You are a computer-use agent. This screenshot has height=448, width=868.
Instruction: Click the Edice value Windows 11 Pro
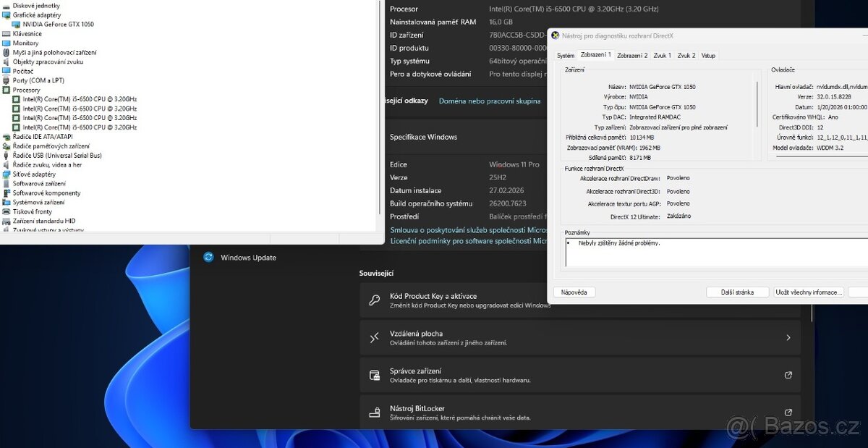point(514,164)
